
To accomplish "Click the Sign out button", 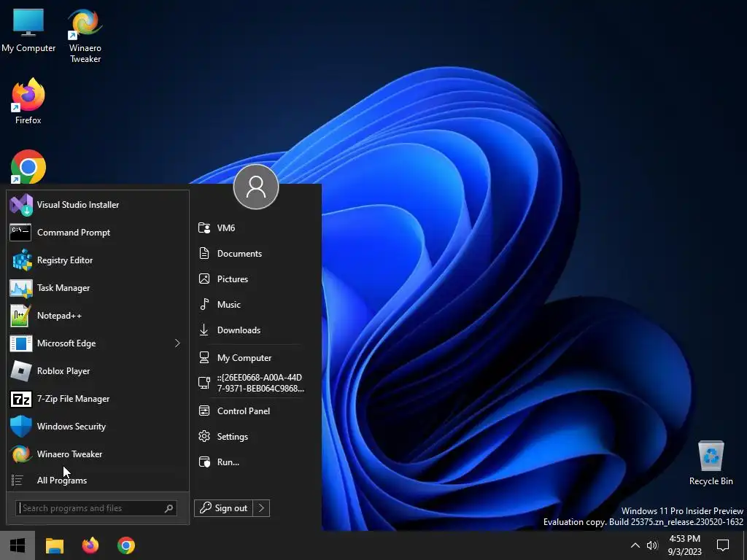I will click(x=224, y=508).
